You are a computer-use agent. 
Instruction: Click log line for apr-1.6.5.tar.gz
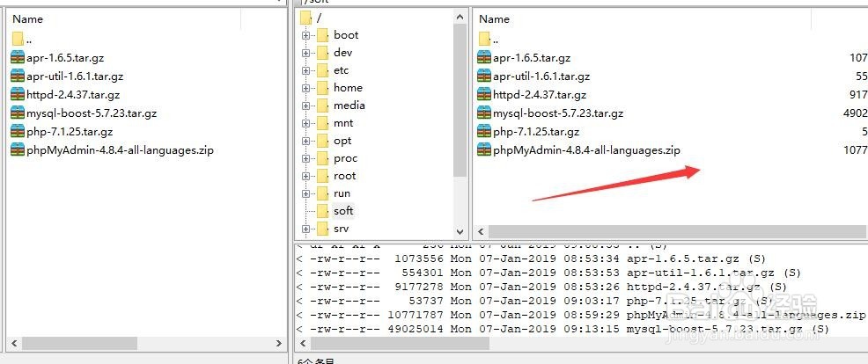pyautogui.click(x=530, y=258)
